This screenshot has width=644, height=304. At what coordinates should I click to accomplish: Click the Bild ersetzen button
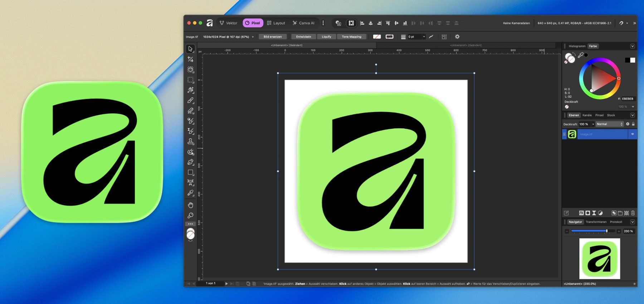coord(273,37)
